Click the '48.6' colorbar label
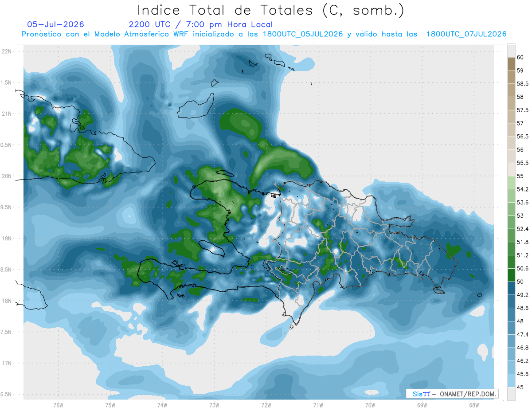This screenshot has width=532, height=411. pyautogui.click(x=523, y=308)
